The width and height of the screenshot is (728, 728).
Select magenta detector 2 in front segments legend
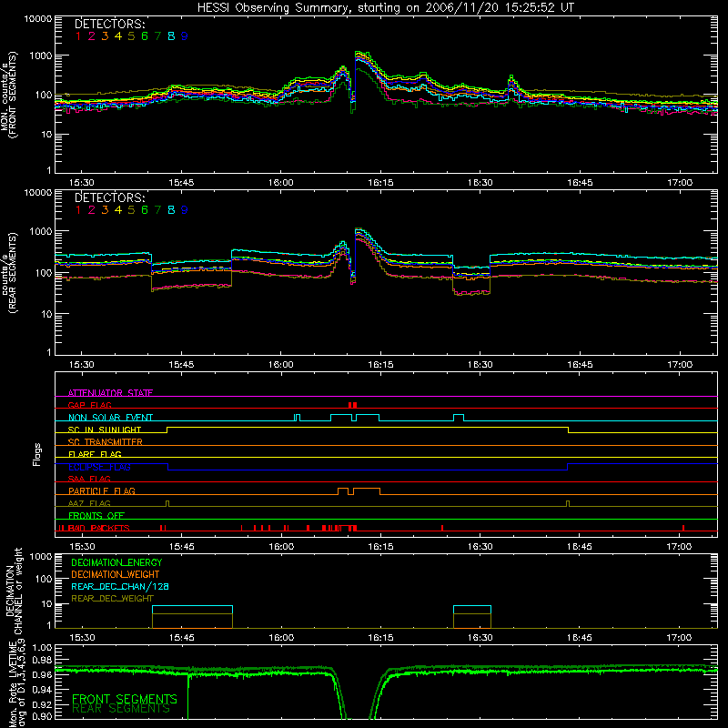92,36
